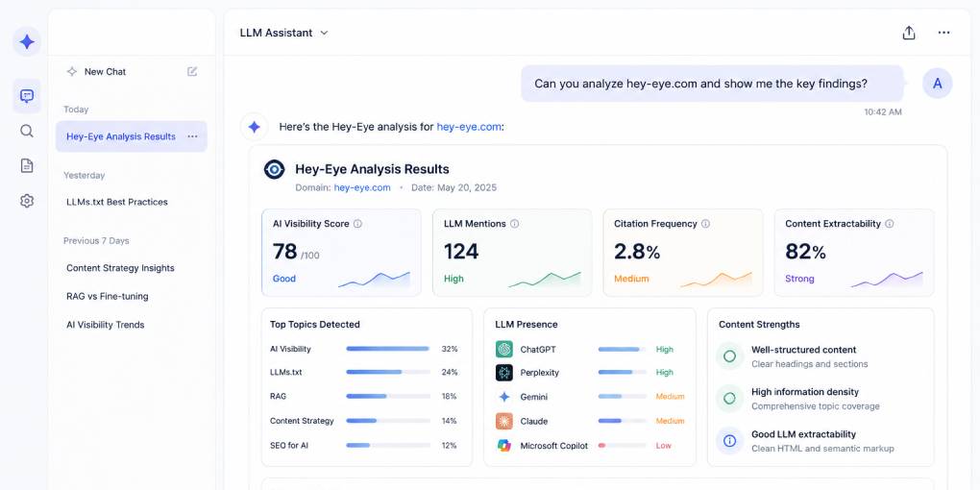This screenshot has height=490, width=980.
Task: Click the user message bubble about hey-eye.com
Action: point(713,84)
